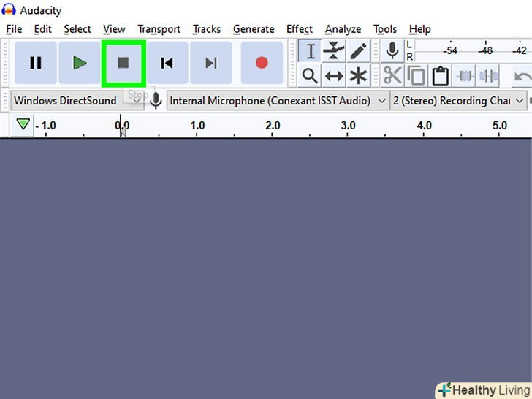The image size is (532, 399).
Task: Click the green timeline options triangle
Action: click(23, 124)
